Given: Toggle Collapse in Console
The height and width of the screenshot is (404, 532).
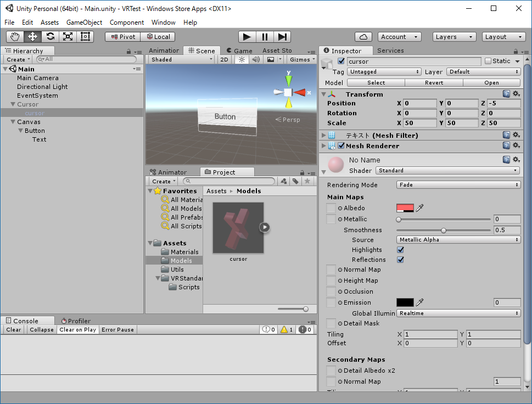Looking at the screenshot, I should (41, 330).
